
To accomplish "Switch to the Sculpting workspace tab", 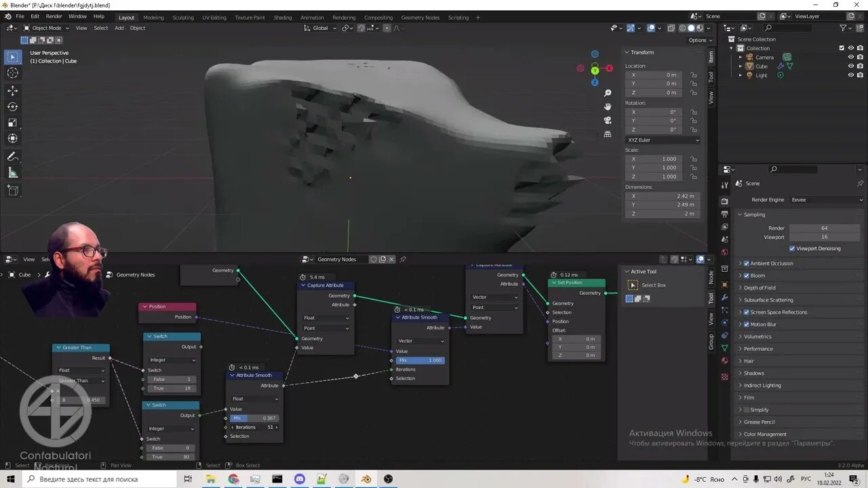I will 183,18.
